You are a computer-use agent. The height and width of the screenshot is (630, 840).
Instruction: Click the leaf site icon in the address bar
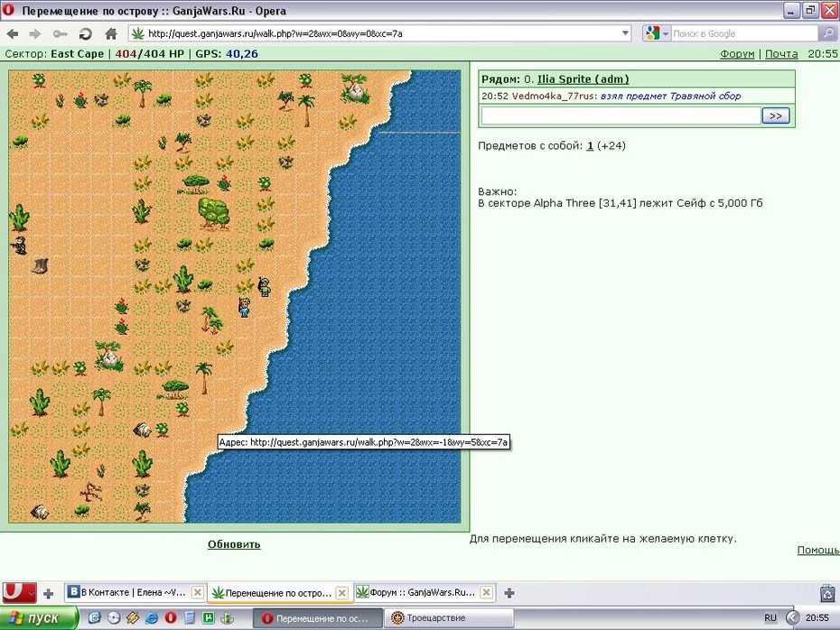[138, 33]
